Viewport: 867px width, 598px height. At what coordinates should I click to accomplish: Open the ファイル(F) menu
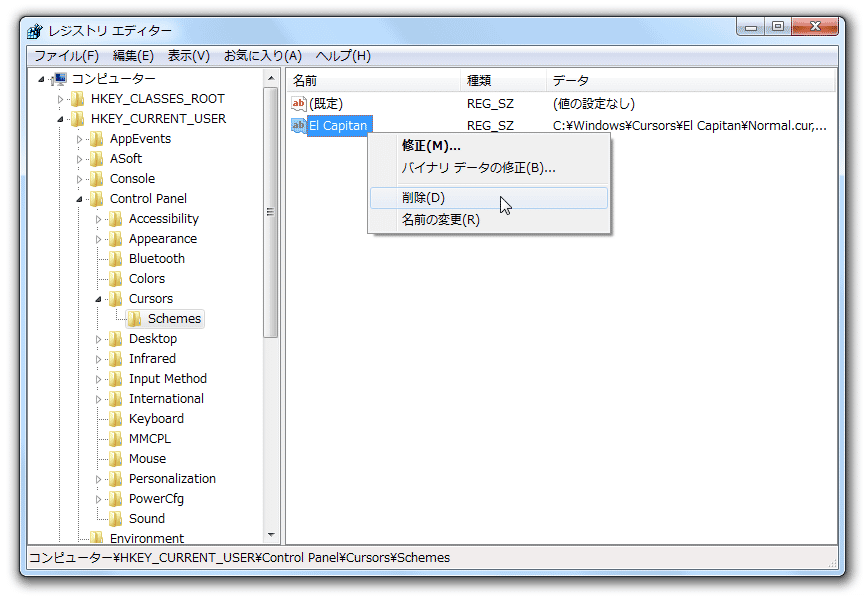click(x=66, y=56)
